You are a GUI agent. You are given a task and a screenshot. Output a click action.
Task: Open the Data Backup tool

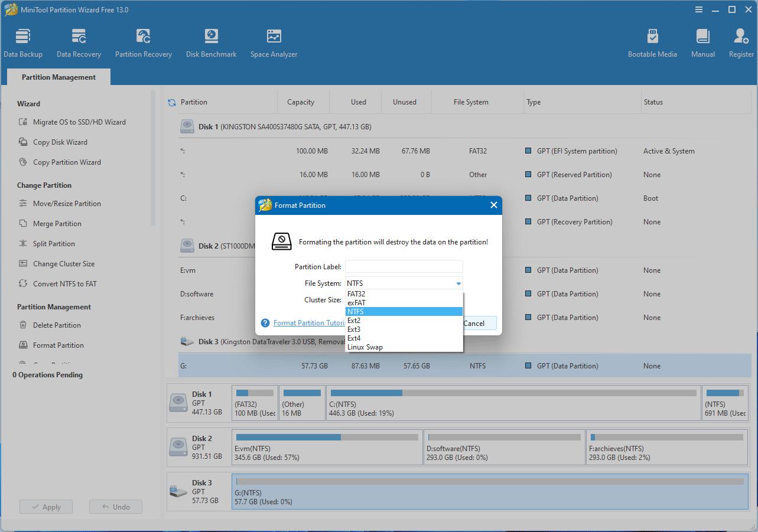(23, 41)
